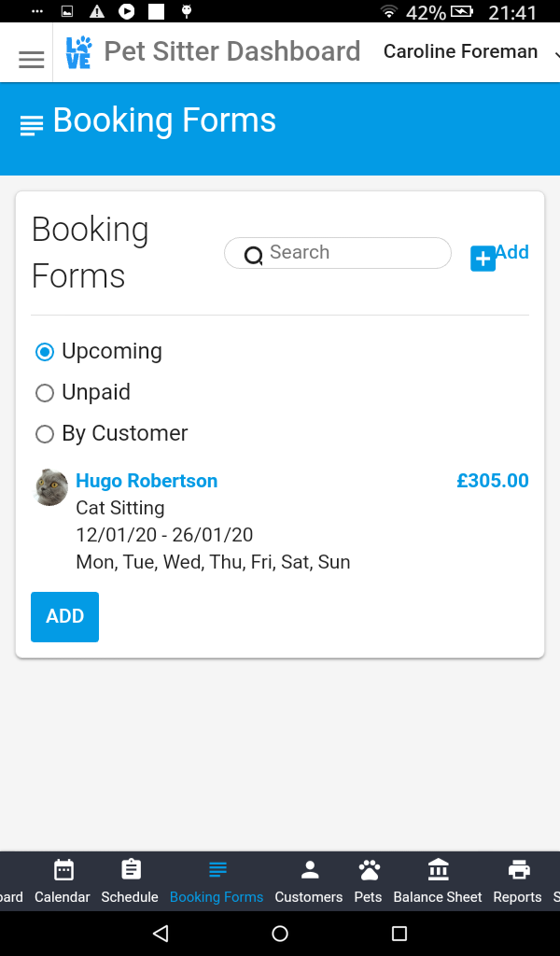Open Reports printer icon
560x956 pixels.
click(x=517, y=881)
